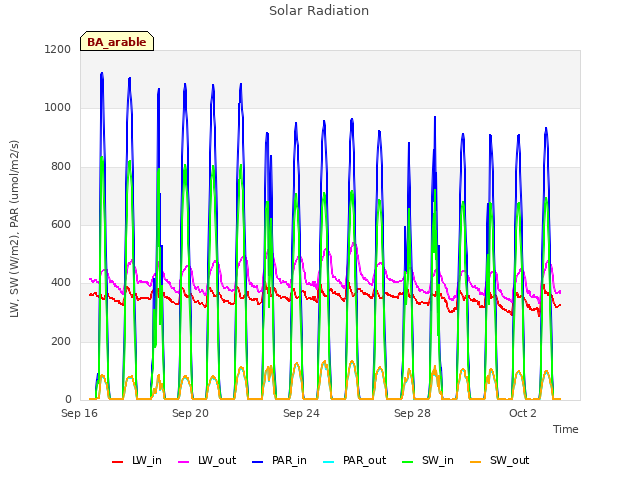This screenshot has width=640, height=480.
Task: Click the 1200 y-axis tick label
Action: (x=58, y=49)
